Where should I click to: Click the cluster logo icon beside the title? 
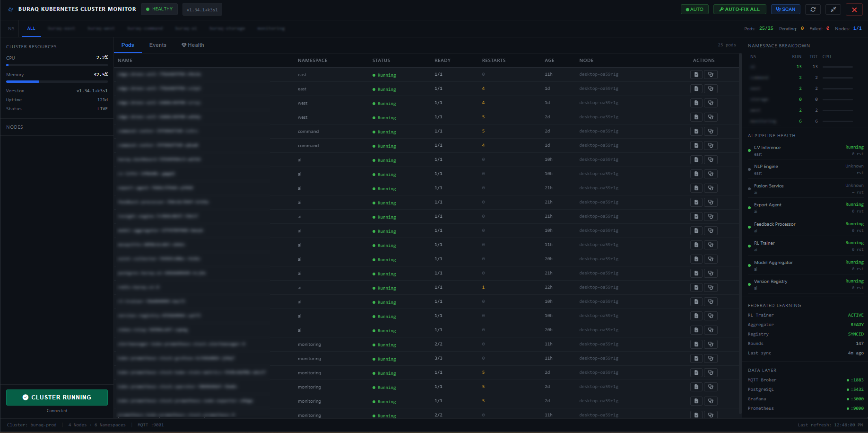pyautogui.click(x=10, y=9)
